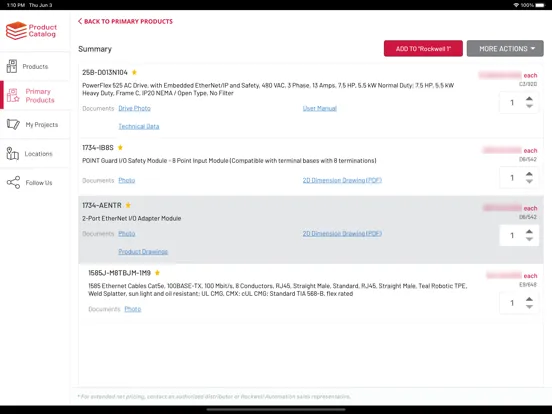The width and height of the screenshot is (552, 414).
Task: Open the Drive Photo document link
Action: point(134,108)
